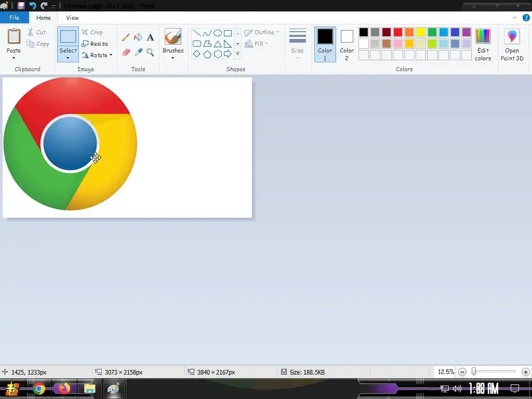Choose the Diamond shape
The width and height of the screenshot is (532, 399).
[197, 54]
